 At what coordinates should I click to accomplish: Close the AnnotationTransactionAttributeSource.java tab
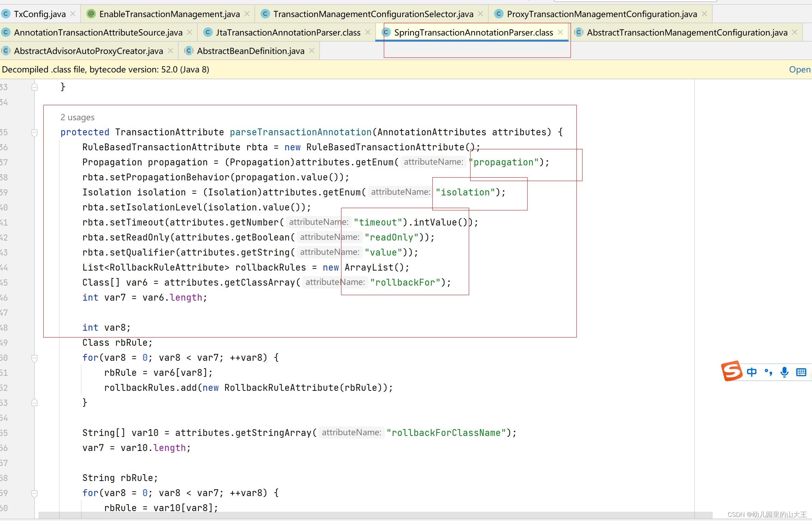[190, 32]
